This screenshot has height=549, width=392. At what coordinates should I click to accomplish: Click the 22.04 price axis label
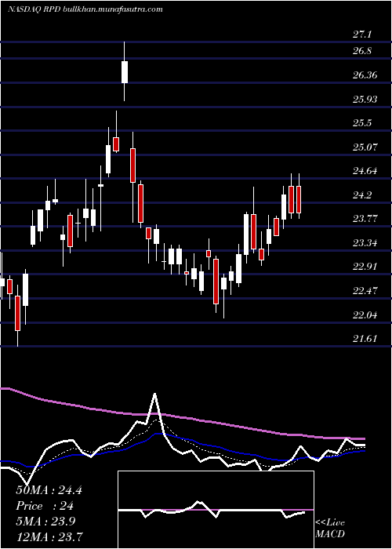coord(365,314)
